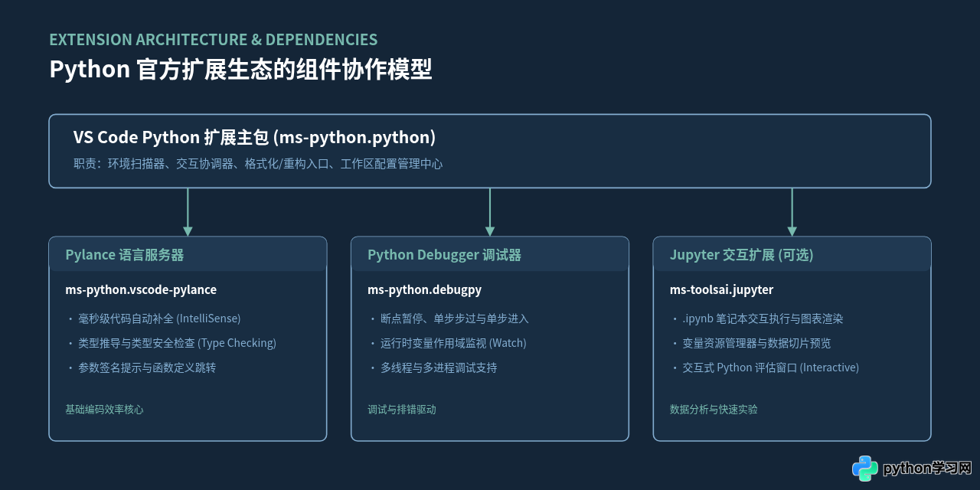
Task: Select the 'ms-python.vscode-pylance' identifier
Action: [141, 290]
